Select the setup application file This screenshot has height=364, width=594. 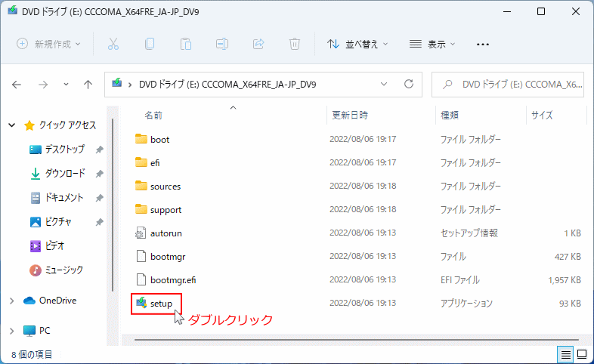coord(161,304)
